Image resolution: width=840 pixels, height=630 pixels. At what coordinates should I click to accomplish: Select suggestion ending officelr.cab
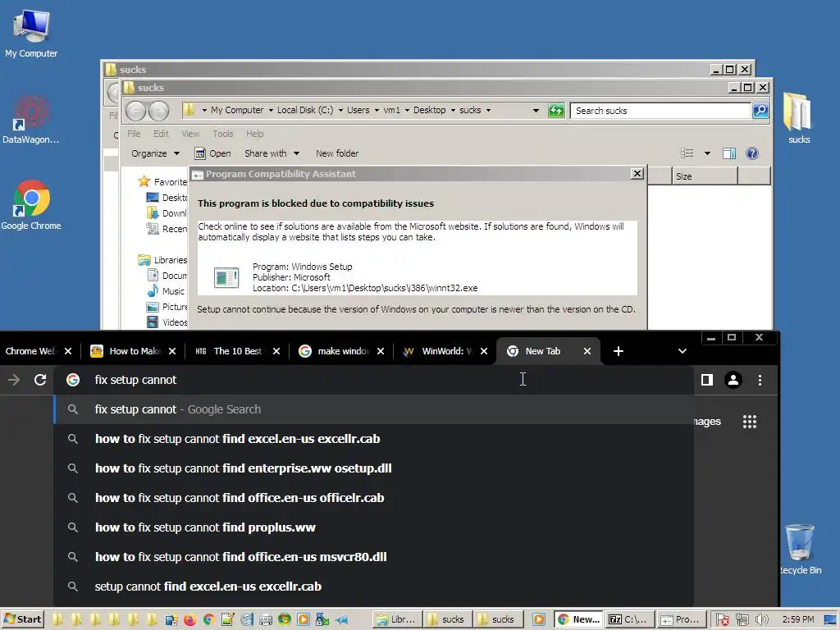point(373,498)
